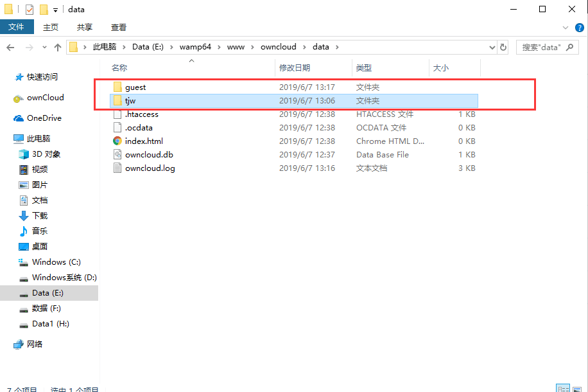Click the Videos film icon

click(x=24, y=170)
